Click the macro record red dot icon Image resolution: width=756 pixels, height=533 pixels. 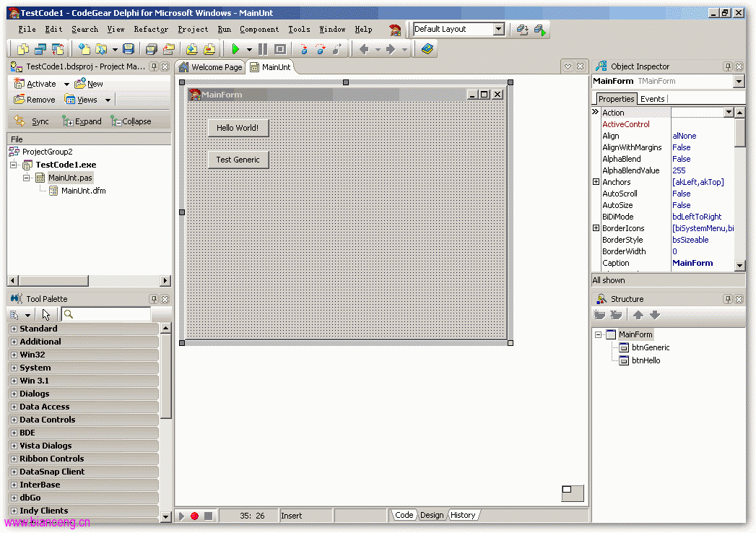(195, 516)
